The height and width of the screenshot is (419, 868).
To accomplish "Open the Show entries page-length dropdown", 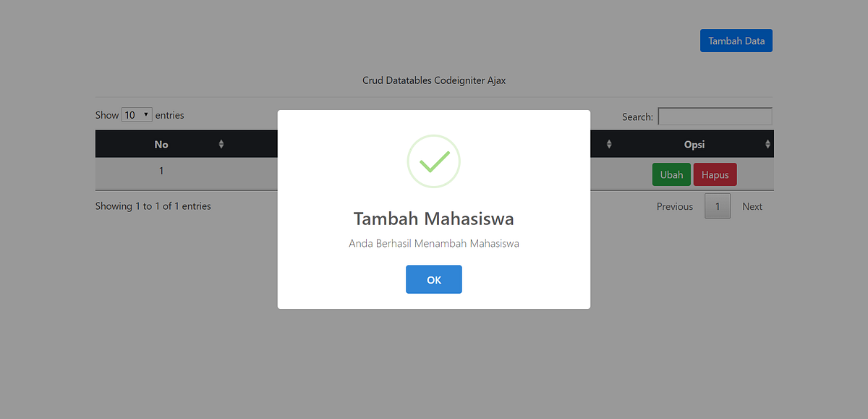I will click(x=137, y=114).
